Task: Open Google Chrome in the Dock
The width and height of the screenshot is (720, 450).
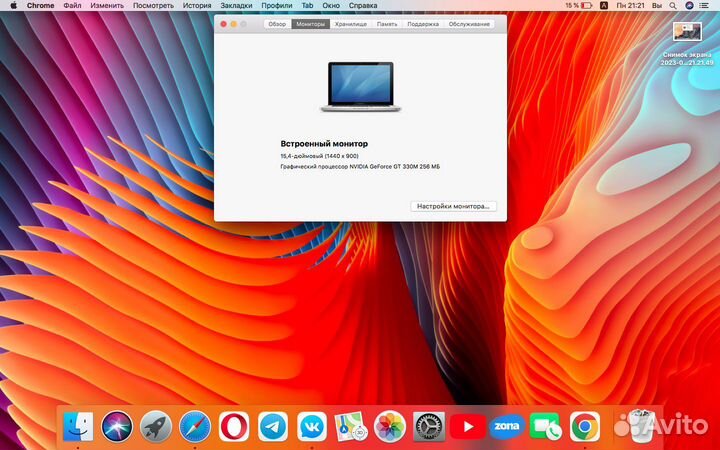Action: coord(585,426)
